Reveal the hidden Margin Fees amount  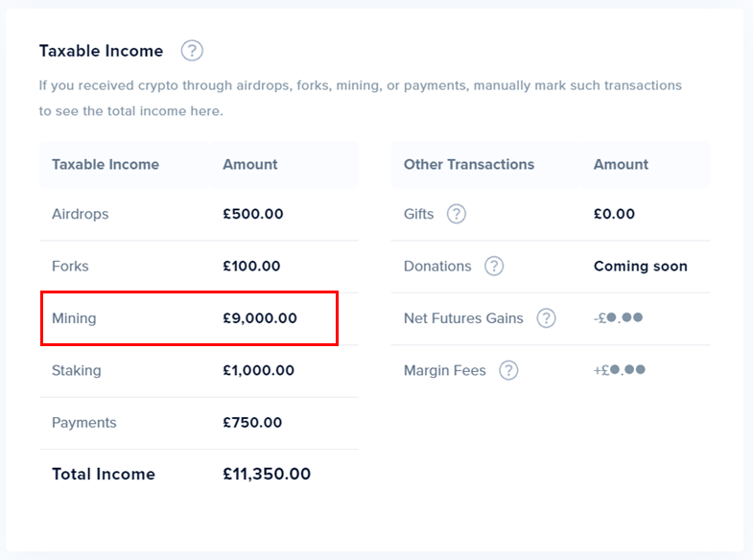pos(619,370)
